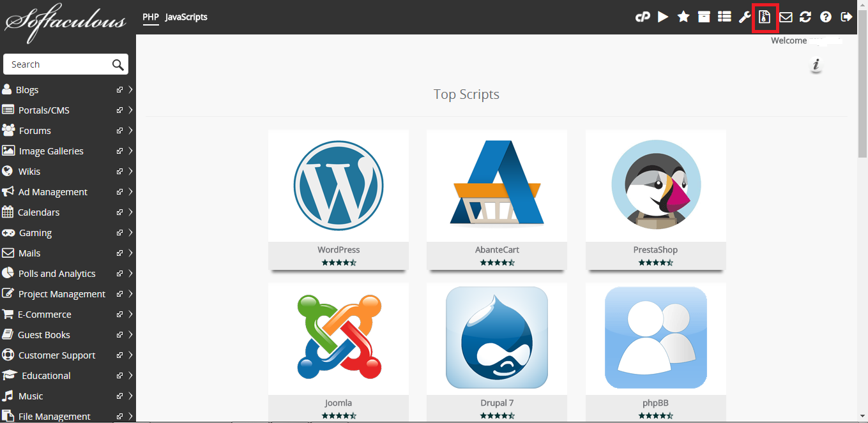The width and height of the screenshot is (868, 423).
Task: Open the Drupal 7 name link
Action: pos(497,403)
